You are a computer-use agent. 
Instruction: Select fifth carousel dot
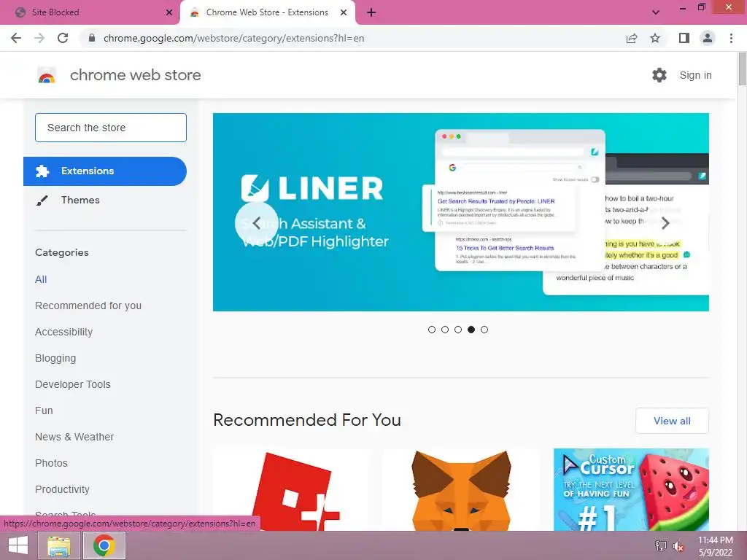tap(484, 330)
